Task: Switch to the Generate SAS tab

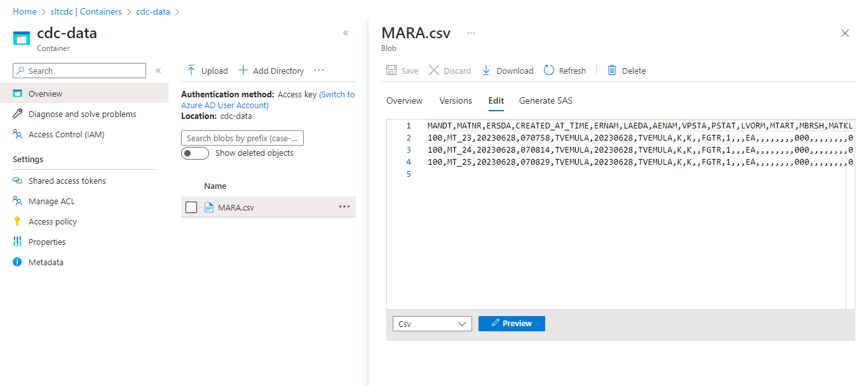Action: tap(545, 100)
